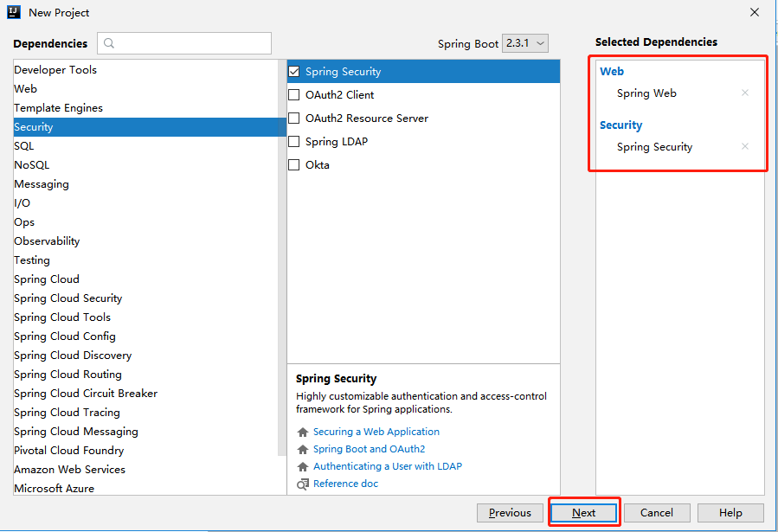Click the IntelliJ IDEA logo icon
This screenshot has width=778, height=532.
point(14,12)
